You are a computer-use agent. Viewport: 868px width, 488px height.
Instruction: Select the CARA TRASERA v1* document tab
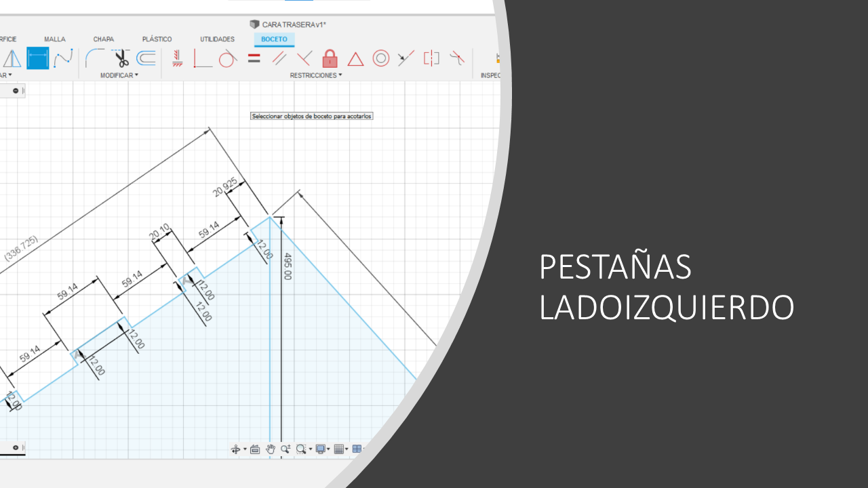pos(288,24)
